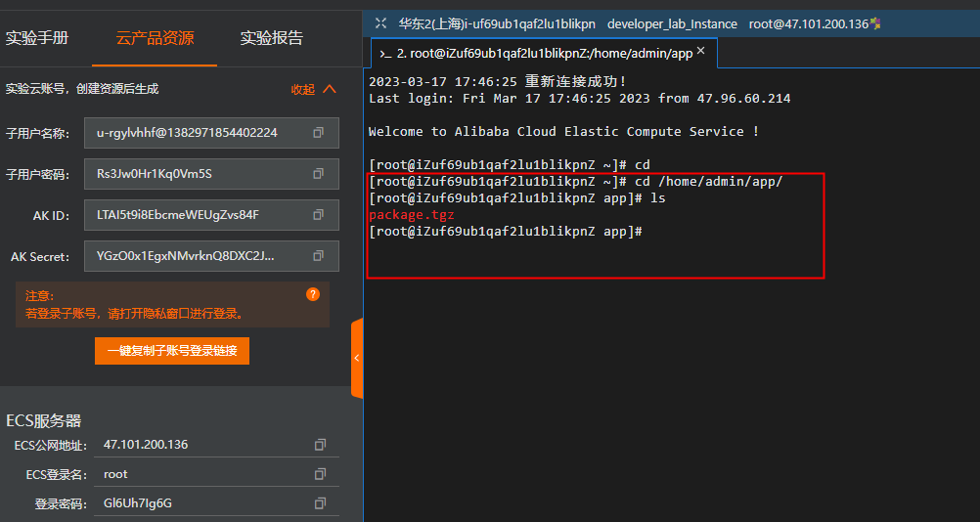This screenshot has width=980, height=522.
Task: Copy the 子用户名称 value
Action: (318, 132)
